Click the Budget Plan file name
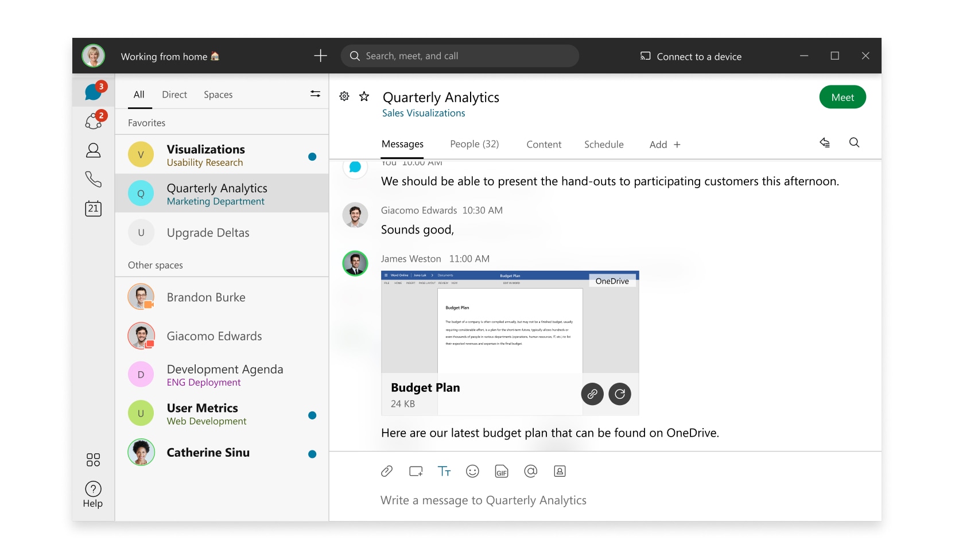 425,388
